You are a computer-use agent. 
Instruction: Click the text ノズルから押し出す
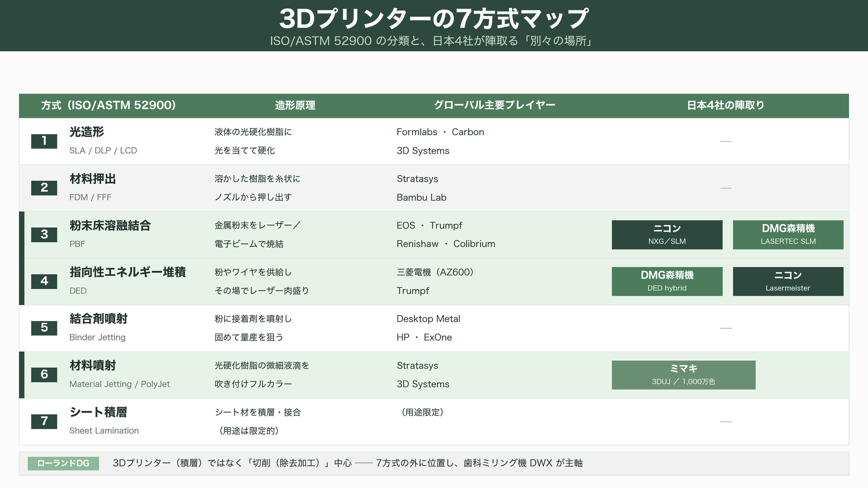(x=253, y=197)
